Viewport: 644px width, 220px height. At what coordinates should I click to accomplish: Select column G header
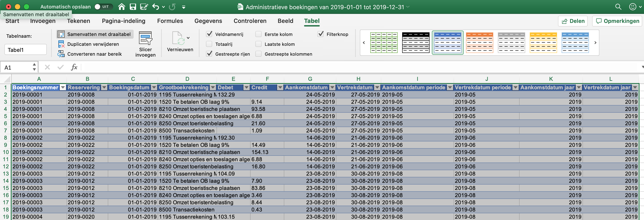click(310, 79)
